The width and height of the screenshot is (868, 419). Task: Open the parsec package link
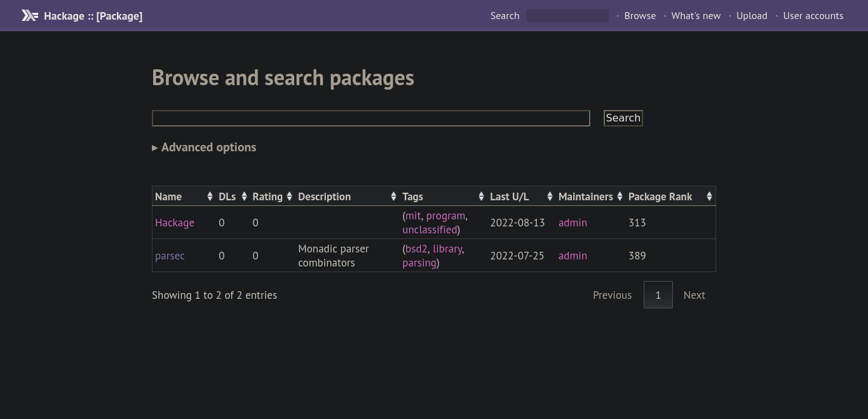pos(170,256)
